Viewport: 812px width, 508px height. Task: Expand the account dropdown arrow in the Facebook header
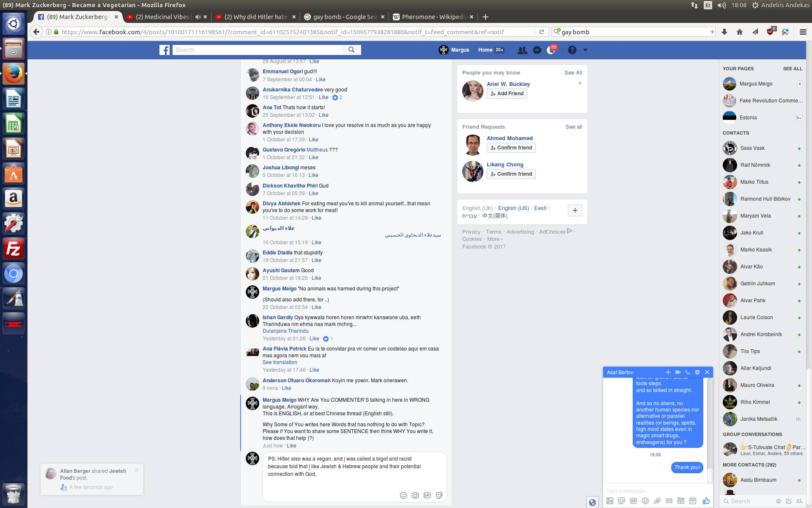(x=585, y=50)
